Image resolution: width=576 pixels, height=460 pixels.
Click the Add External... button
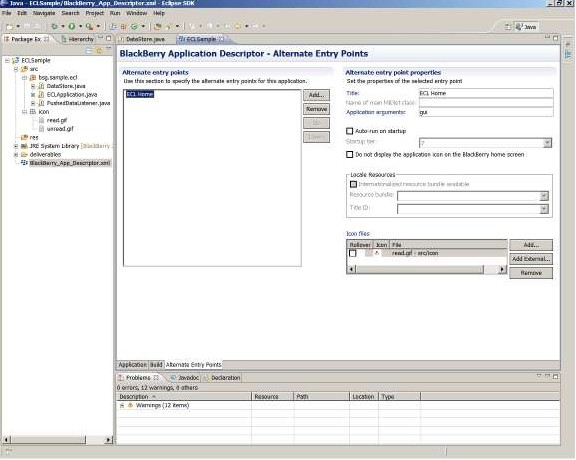(x=531, y=259)
